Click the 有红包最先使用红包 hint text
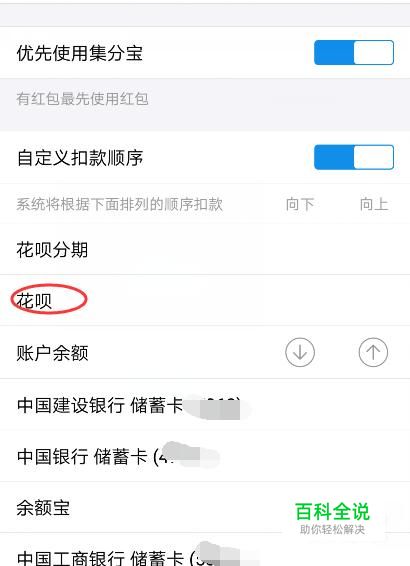410x566 pixels. (x=82, y=99)
